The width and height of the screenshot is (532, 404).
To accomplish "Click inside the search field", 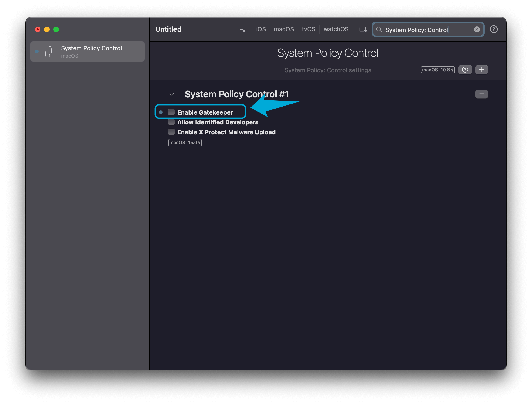I will (427, 30).
